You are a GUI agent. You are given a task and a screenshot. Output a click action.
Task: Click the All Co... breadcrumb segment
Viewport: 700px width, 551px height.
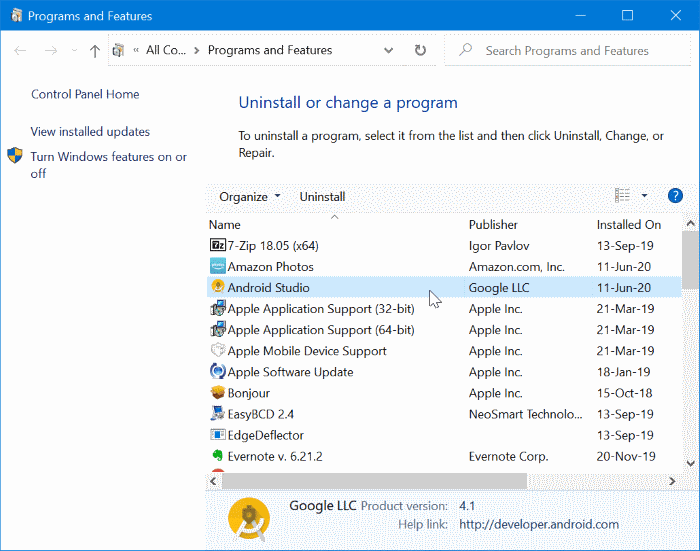[166, 50]
